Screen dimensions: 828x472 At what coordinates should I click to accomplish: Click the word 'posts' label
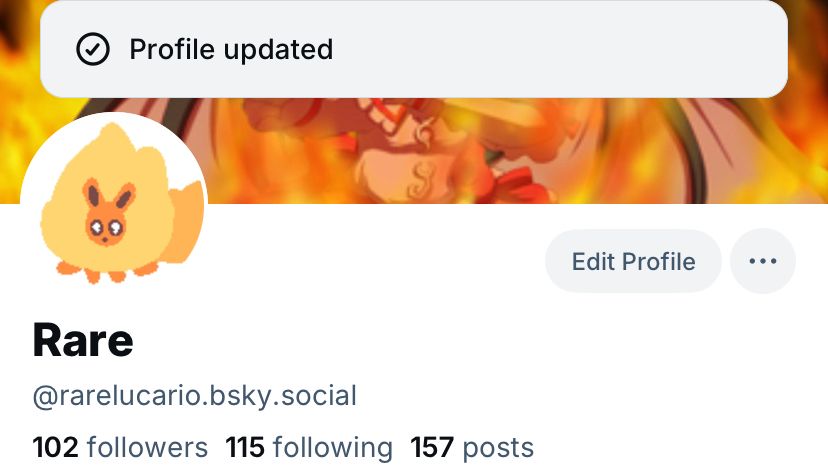pyautogui.click(x=498, y=448)
